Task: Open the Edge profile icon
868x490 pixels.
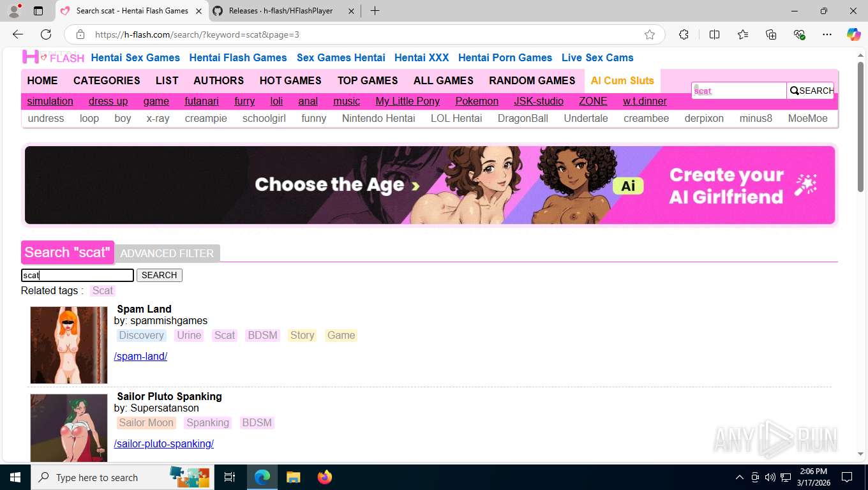Action: 14,11
